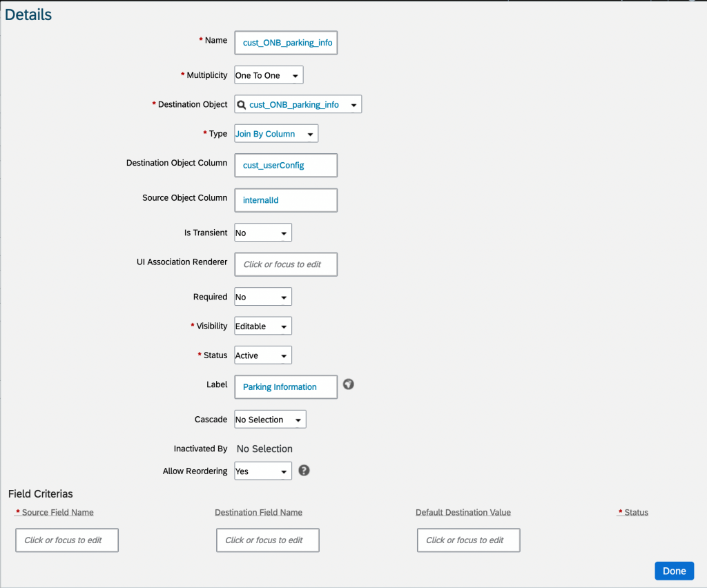Image resolution: width=707 pixels, height=588 pixels.
Task: Edit the Label field Parking Information
Action: pos(286,387)
